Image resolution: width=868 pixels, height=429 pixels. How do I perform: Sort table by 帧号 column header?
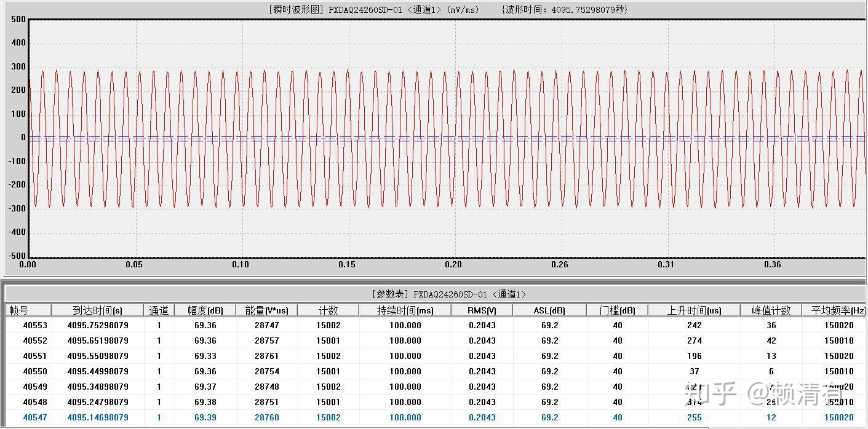pos(28,310)
